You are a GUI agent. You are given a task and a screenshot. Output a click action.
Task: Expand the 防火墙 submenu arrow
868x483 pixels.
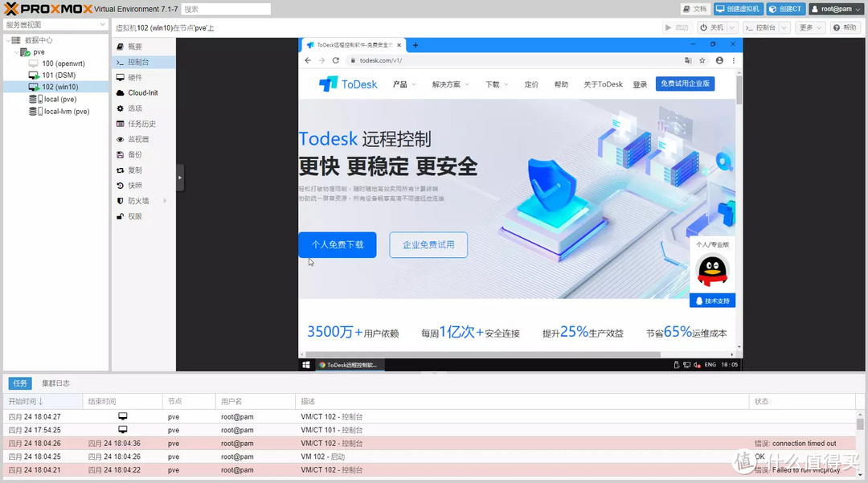[165, 201]
